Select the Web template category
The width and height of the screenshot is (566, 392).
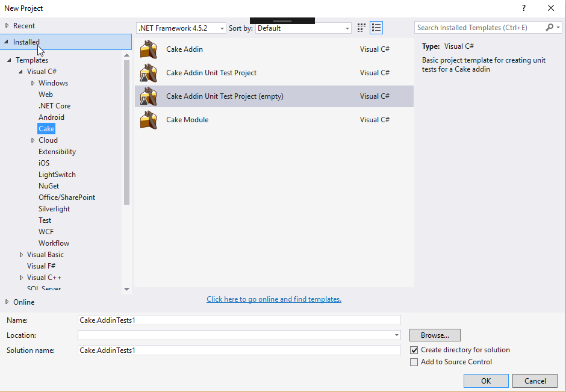pos(46,95)
